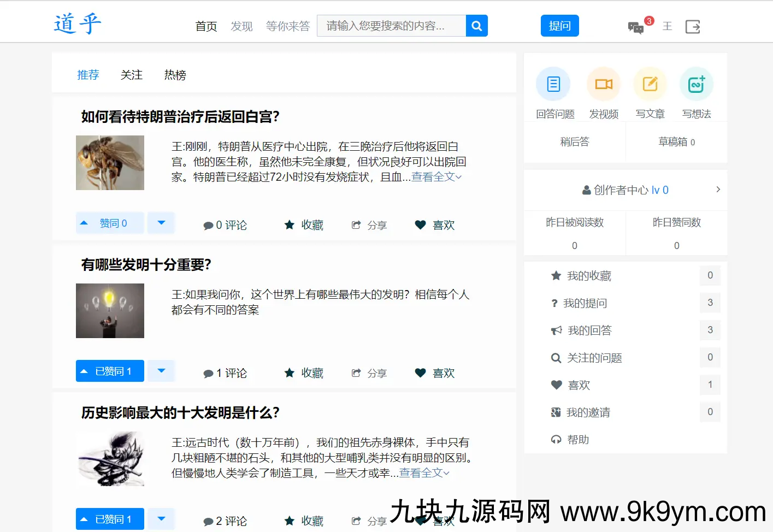
Task: Open the 发视频 (post video) panel
Action: [603, 84]
